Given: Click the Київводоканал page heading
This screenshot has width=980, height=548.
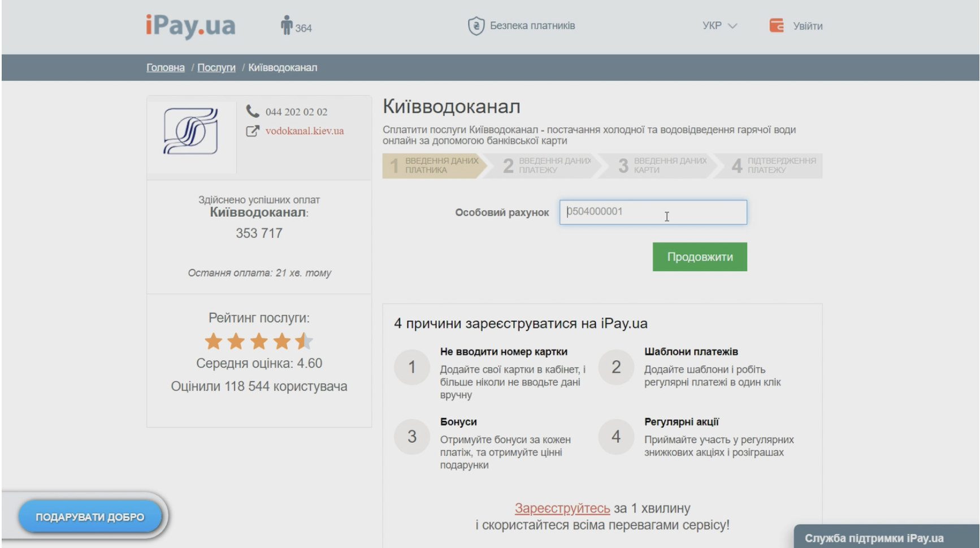Looking at the screenshot, I should [x=452, y=107].
